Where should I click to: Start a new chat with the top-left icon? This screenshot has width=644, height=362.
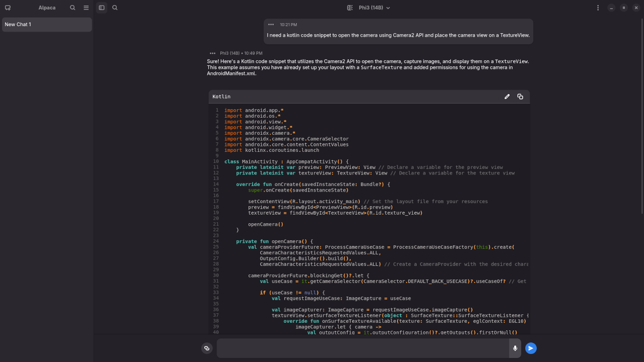pos(8,8)
